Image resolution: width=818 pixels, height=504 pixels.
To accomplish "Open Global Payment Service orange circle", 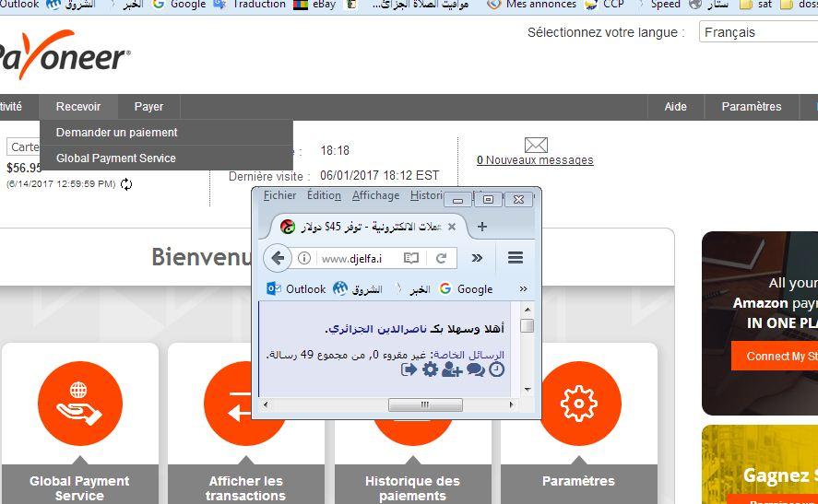I will click(80, 404).
